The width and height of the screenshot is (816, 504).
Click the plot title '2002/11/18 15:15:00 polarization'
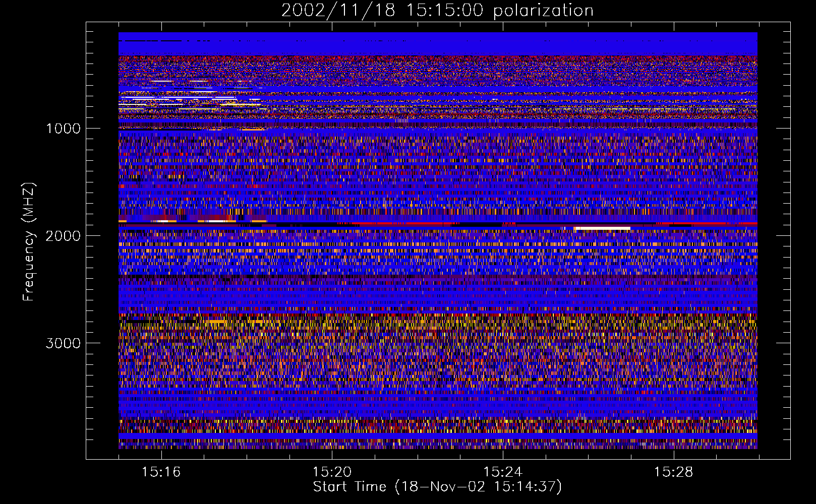point(437,10)
